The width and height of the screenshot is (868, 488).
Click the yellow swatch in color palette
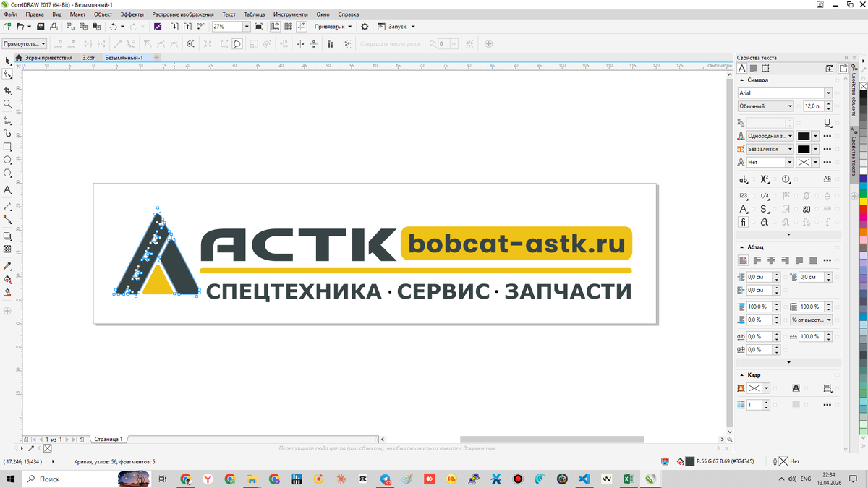[x=864, y=201]
